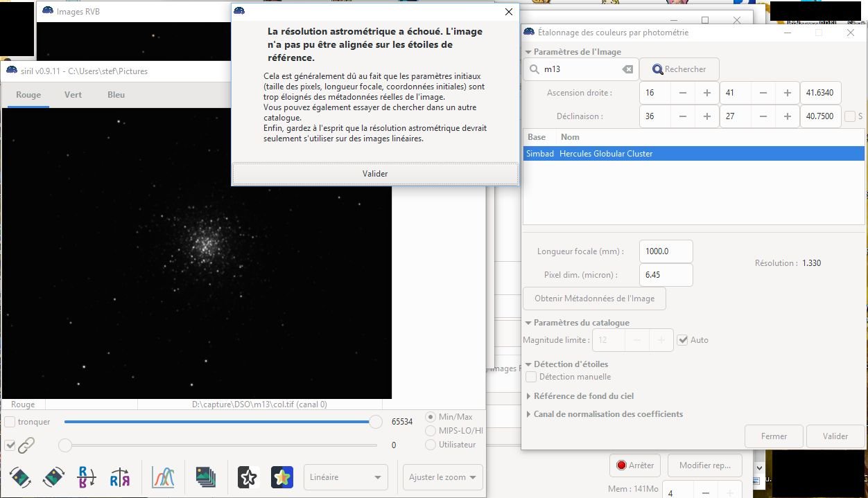Select the Utilisateur radio button
The height and width of the screenshot is (498, 868).
click(x=431, y=445)
